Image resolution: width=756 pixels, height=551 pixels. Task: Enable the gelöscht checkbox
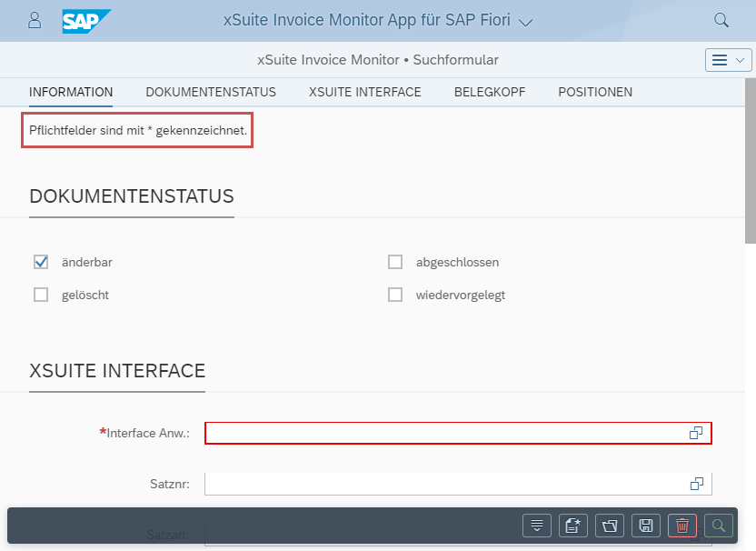click(x=40, y=294)
